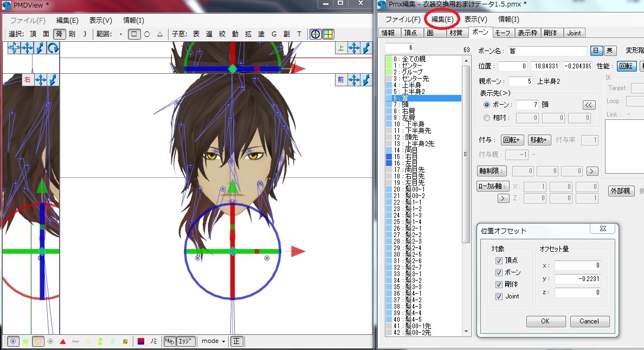Click the yellow four-pane view layout icon

pyautogui.click(x=328, y=34)
